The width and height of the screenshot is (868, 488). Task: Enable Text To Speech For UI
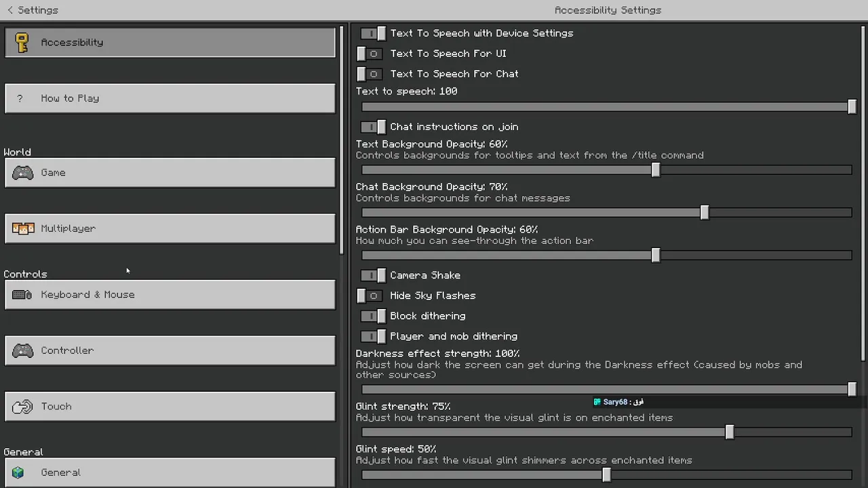pyautogui.click(x=370, y=54)
